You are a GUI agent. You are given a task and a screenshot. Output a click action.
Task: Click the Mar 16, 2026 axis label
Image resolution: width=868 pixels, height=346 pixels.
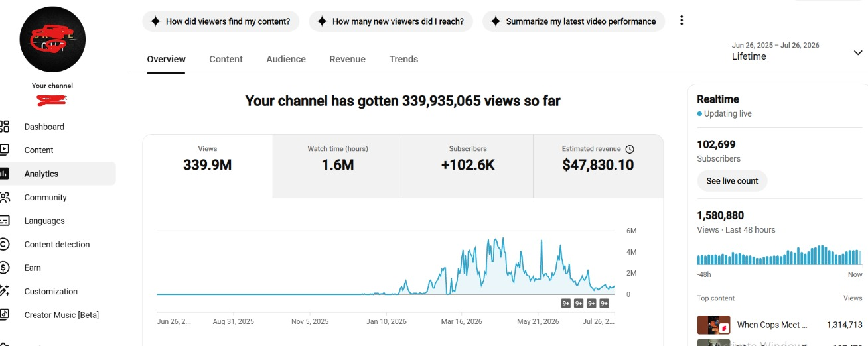pos(462,321)
